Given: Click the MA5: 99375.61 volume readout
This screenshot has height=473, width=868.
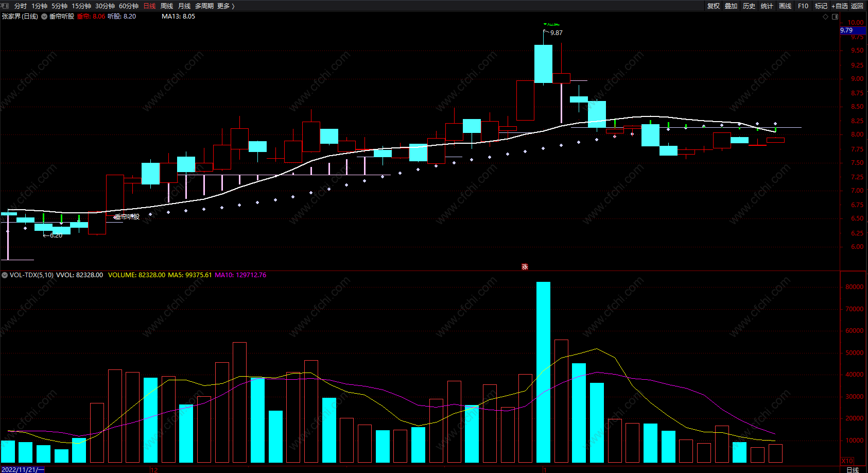Looking at the screenshot, I should pyautogui.click(x=190, y=275).
